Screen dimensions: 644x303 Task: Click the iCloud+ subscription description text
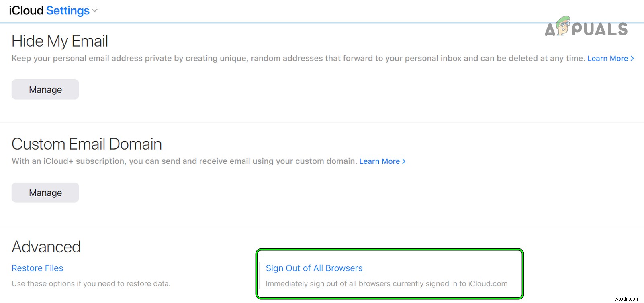[x=184, y=161]
